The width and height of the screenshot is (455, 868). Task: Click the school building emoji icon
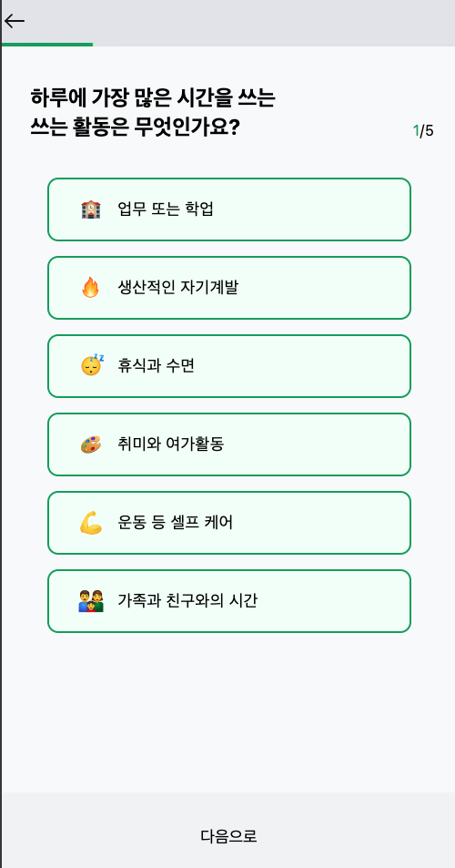point(91,209)
